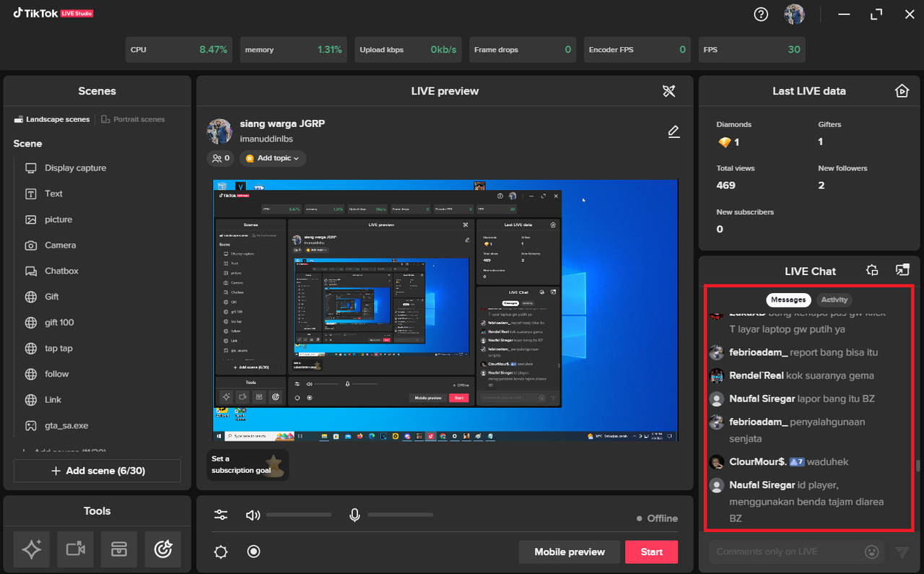Edit the stream title with pencil icon
Viewport: 924px width, 574px height.
pos(674,131)
